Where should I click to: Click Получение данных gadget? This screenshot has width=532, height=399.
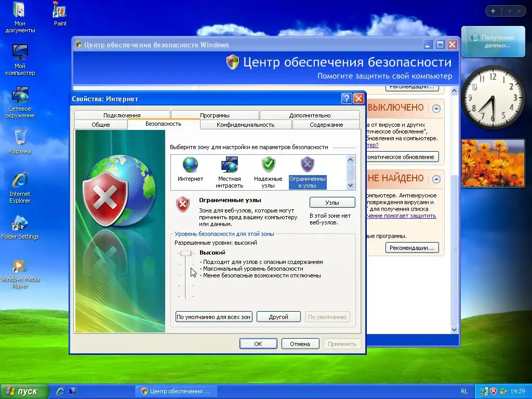click(493, 42)
